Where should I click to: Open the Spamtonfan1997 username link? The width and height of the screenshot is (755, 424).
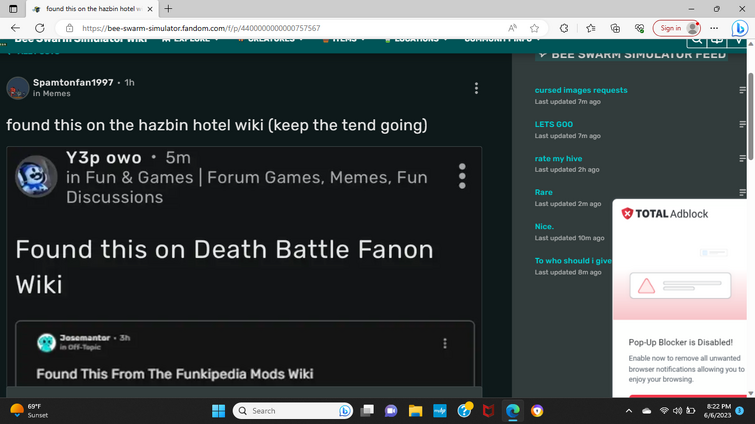tap(73, 82)
